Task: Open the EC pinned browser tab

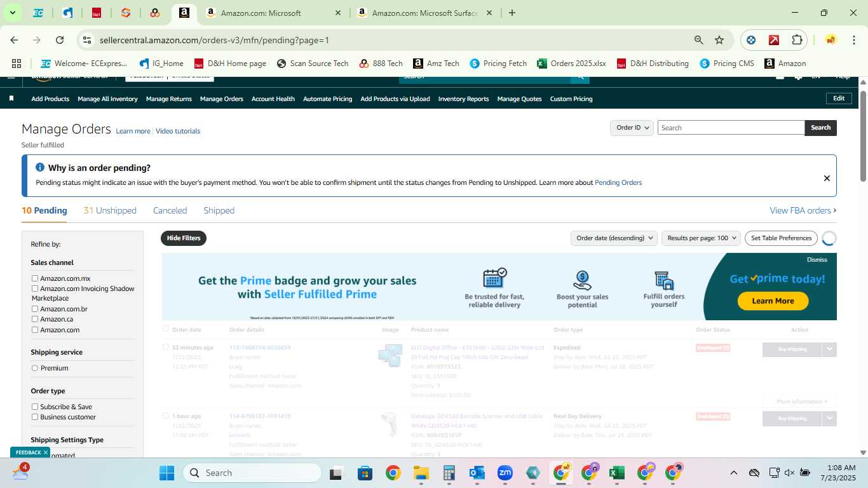Action: [38, 13]
